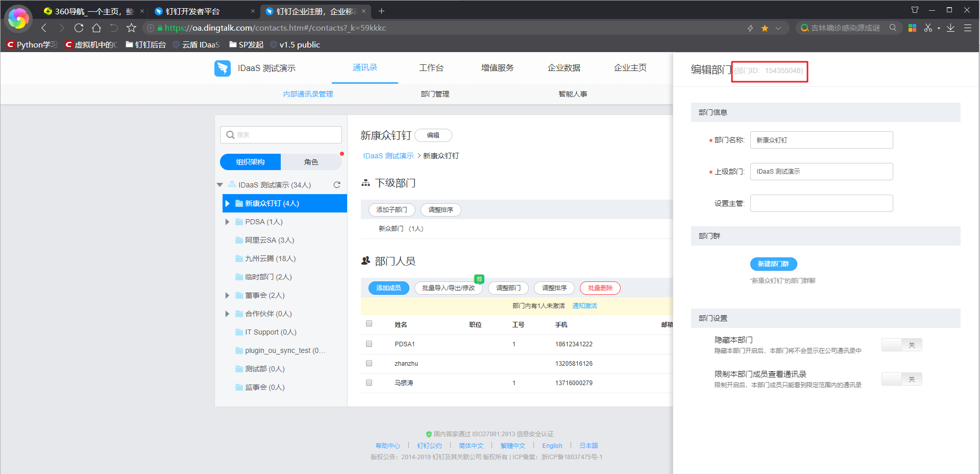Open new tab with plus button
The height and width of the screenshot is (474, 980).
pyautogui.click(x=381, y=11)
